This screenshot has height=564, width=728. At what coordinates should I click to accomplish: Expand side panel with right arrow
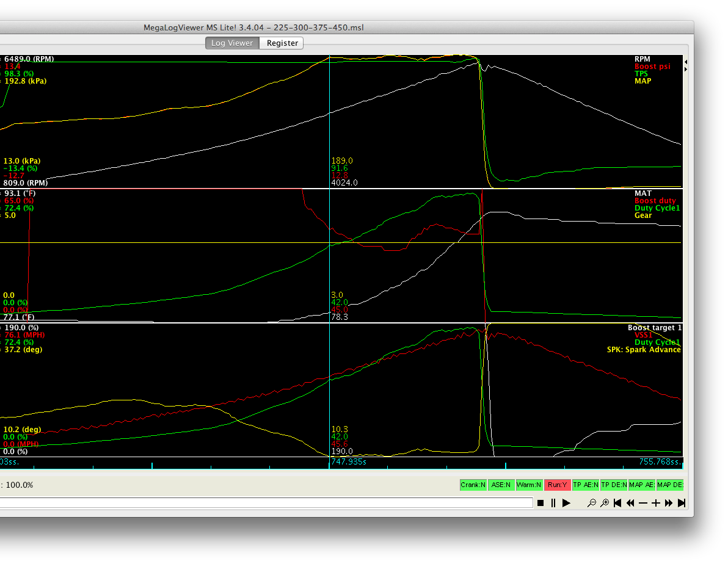(x=685, y=70)
